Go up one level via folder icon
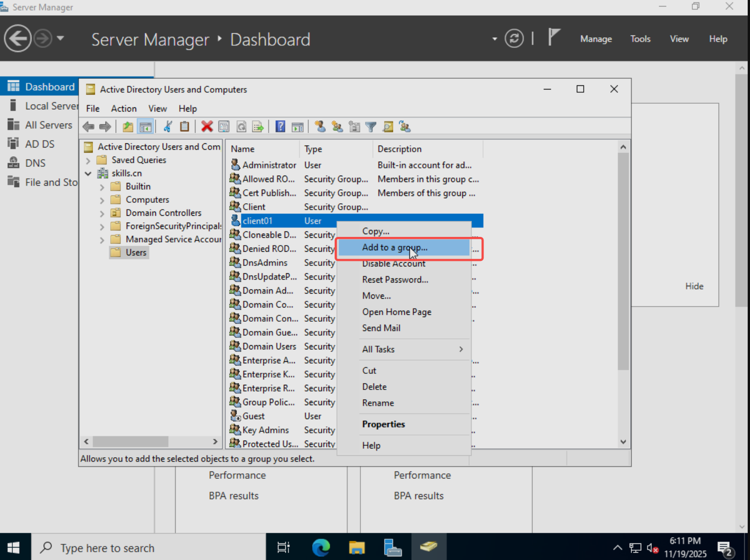This screenshot has height=560, width=750. (128, 126)
